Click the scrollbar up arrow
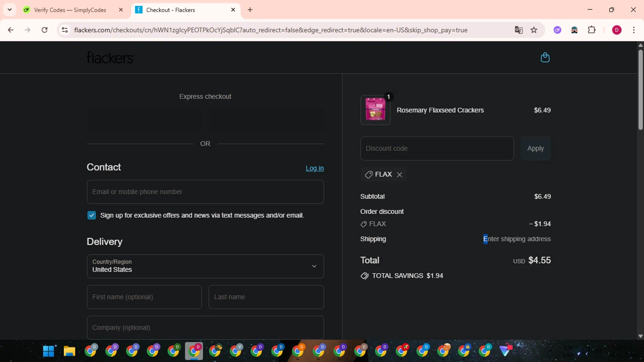The width and height of the screenshot is (644, 362). pyautogui.click(x=640, y=45)
